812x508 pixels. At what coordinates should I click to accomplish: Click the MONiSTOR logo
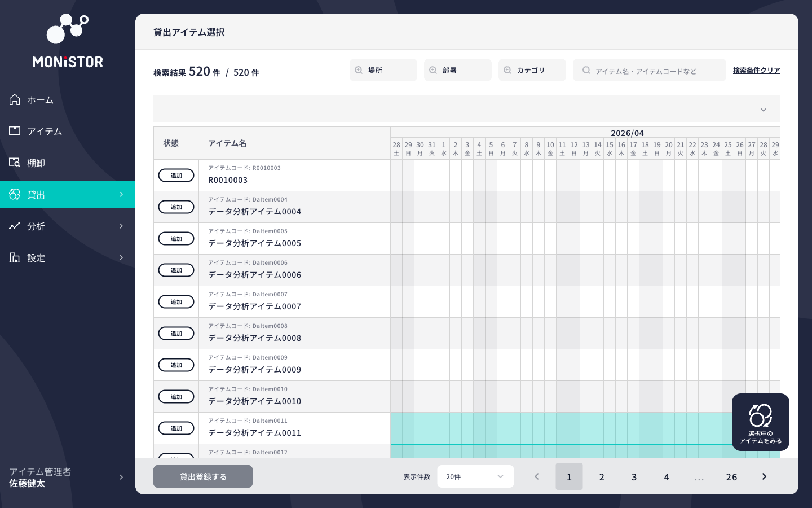[68, 41]
